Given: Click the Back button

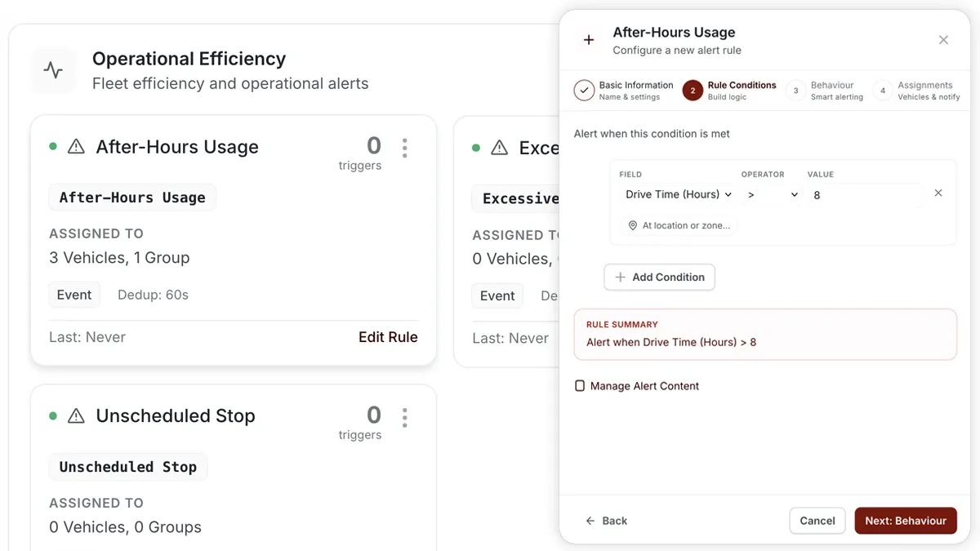Looking at the screenshot, I should (607, 521).
